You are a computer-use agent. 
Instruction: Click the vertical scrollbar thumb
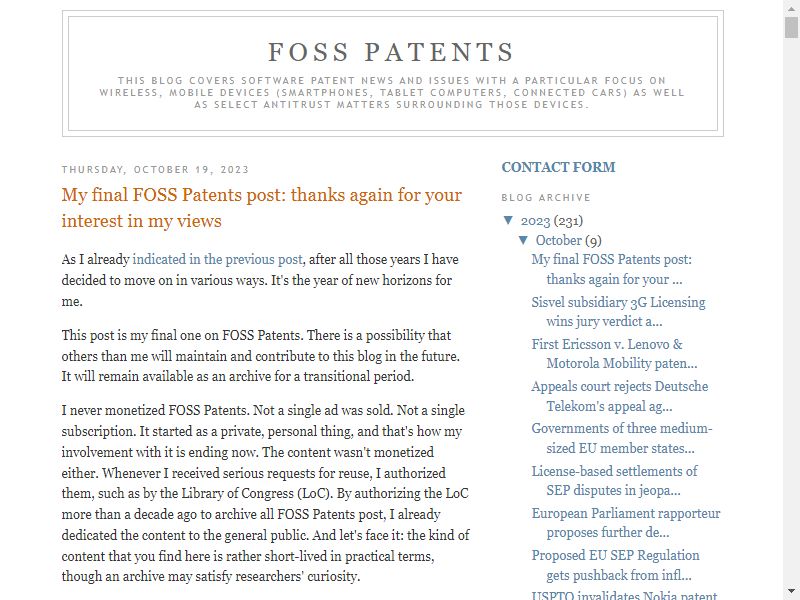pos(791,27)
